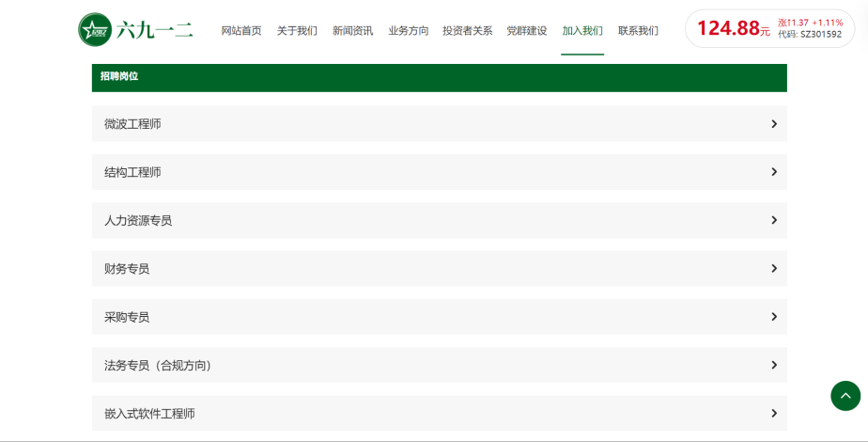The width and height of the screenshot is (868, 442).
Task: Open 投资者关系 navigation item
Action: 468,31
